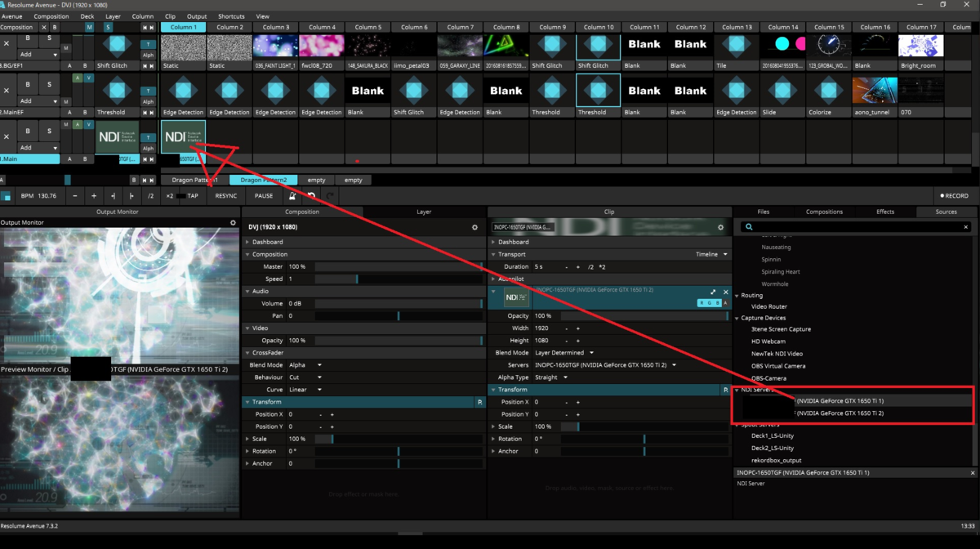Double BPM with ×2 button
980x549 pixels.
pyautogui.click(x=169, y=196)
